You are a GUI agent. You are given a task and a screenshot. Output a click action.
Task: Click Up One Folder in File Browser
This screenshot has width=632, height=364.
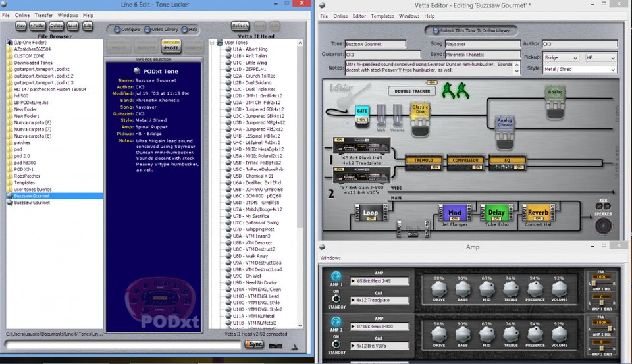click(30, 42)
